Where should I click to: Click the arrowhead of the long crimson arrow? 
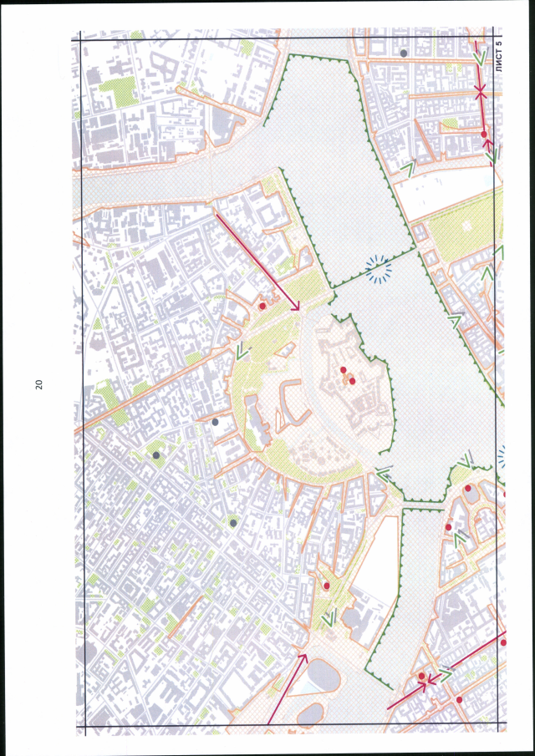tap(296, 307)
